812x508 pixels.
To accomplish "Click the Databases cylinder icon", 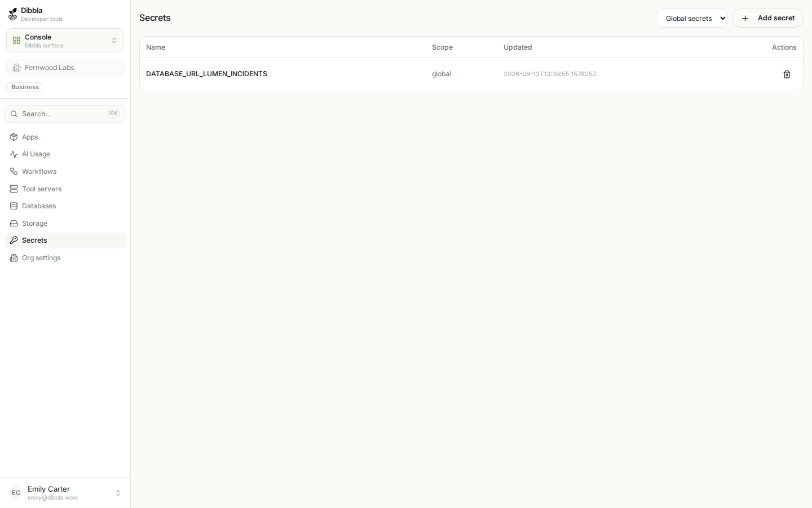I will click(14, 206).
